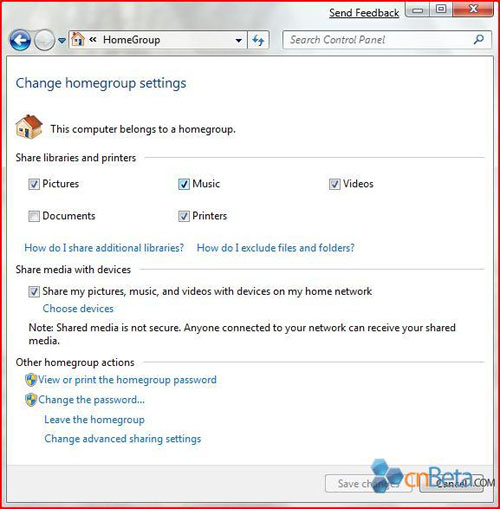Viewport: 500px width, 509px height.
Task: Toggle the Music sharing checkbox
Action: (x=184, y=184)
